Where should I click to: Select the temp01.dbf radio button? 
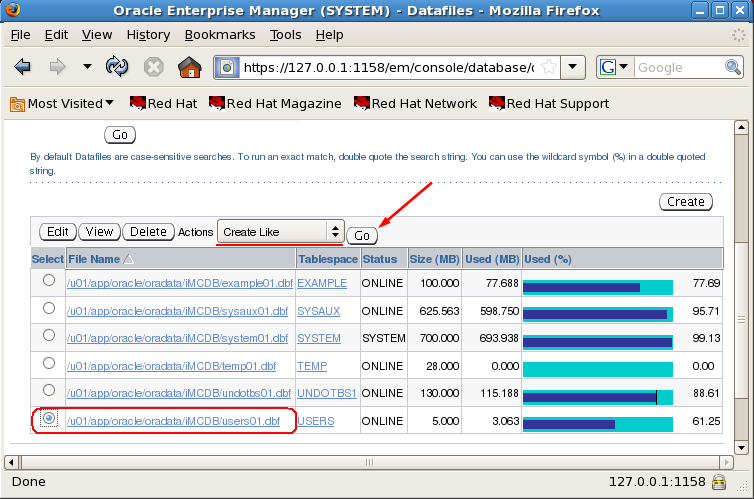click(49, 363)
